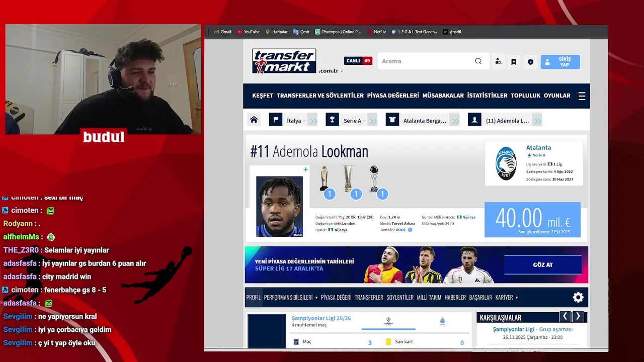Switch to the TRANSFERLER tab
The image size is (644, 362).
369,298
